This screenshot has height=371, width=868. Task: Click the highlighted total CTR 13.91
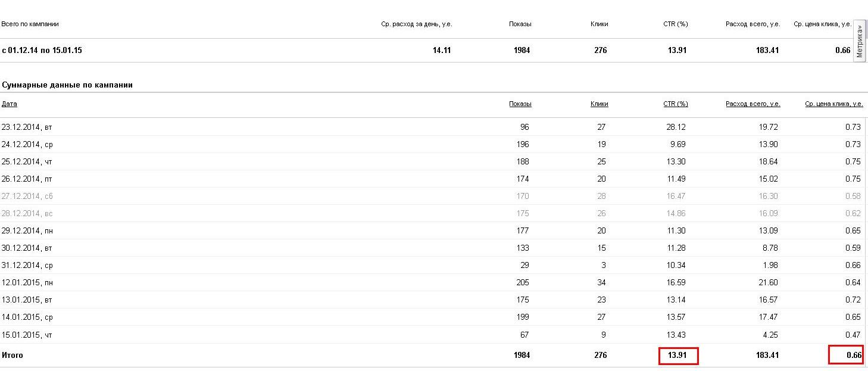(677, 356)
